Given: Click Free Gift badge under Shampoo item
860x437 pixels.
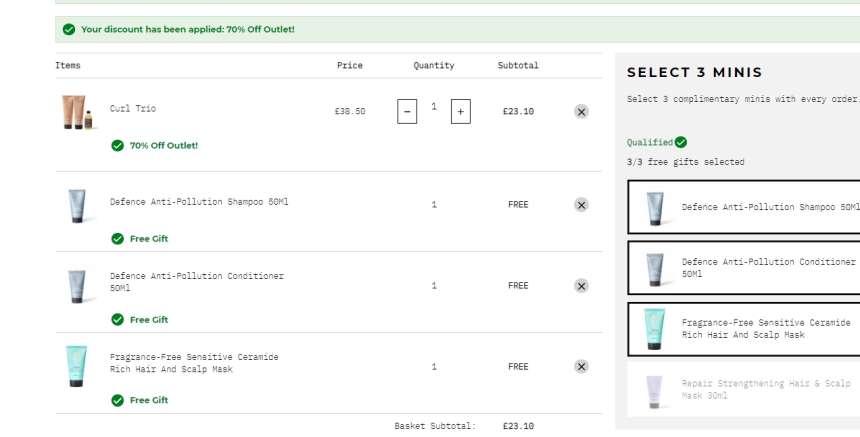Looking at the screenshot, I should pyautogui.click(x=147, y=239).
